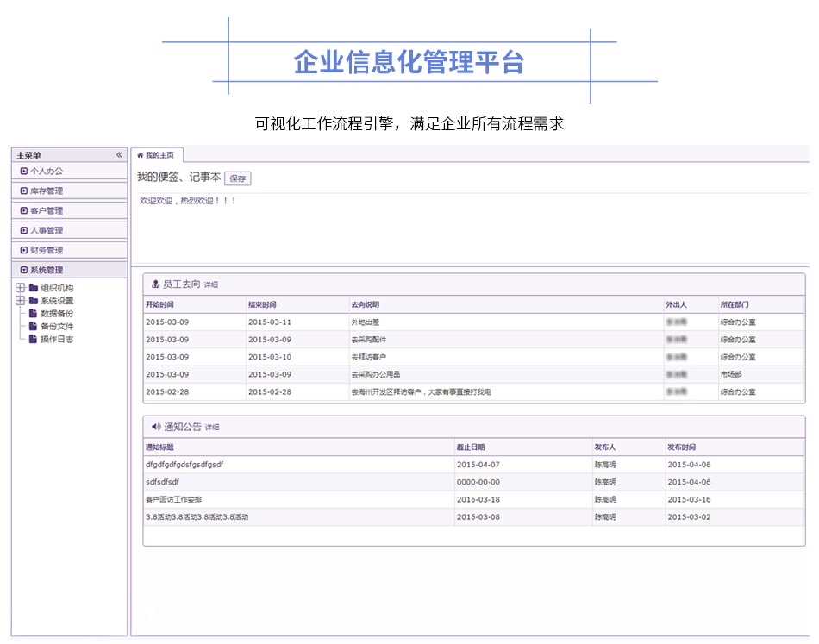Image resolution: width=819 pixels, height=644 pixels.
Task: Click the 员工去向 user icon
Action: click(x=156, y=284)
